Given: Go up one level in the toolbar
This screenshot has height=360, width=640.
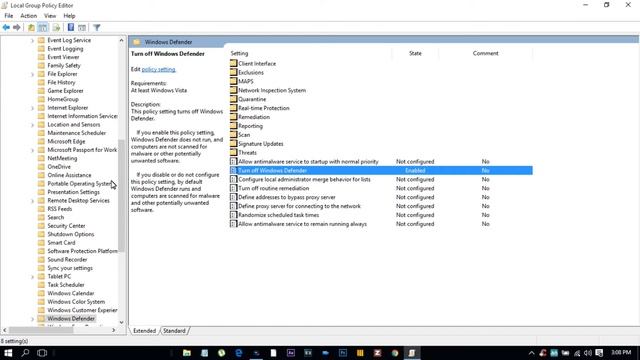Looking at the screenshot, I should tap(31, 27).
